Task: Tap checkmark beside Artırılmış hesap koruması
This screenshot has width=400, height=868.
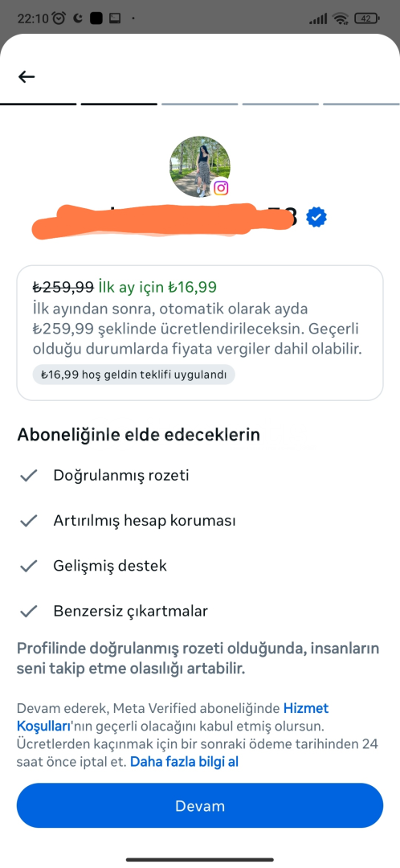Action: [x=28, y=521]
